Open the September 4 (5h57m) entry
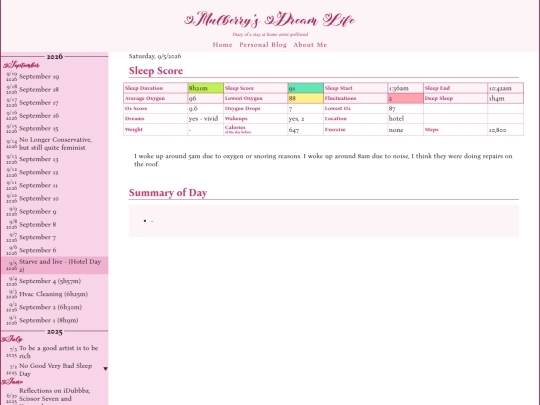This screenshot has width=540, height=405. pos(50,281)
